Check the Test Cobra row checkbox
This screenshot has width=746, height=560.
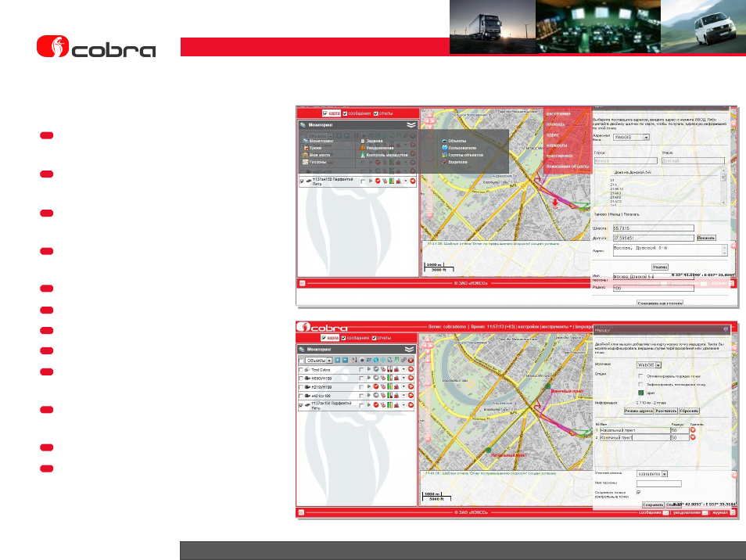coord(301,370)
